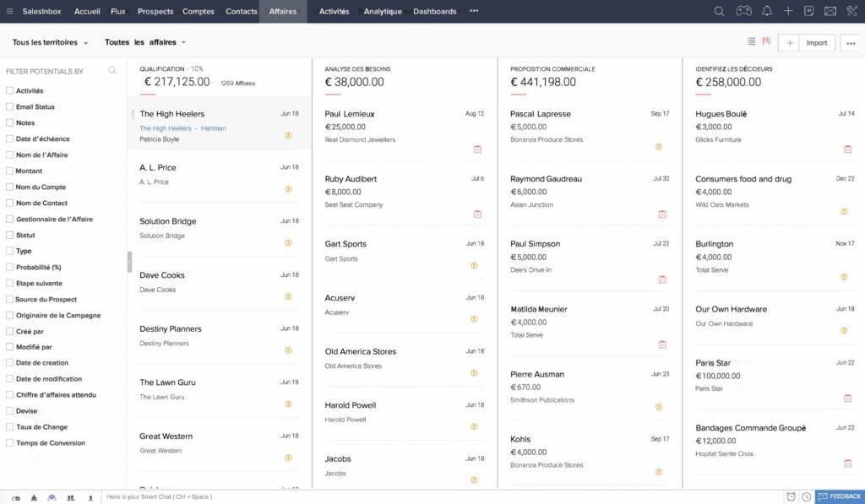The image size is (865, 504).
Task: Enable the Montant filter checkbox
Action: (9, 171)
